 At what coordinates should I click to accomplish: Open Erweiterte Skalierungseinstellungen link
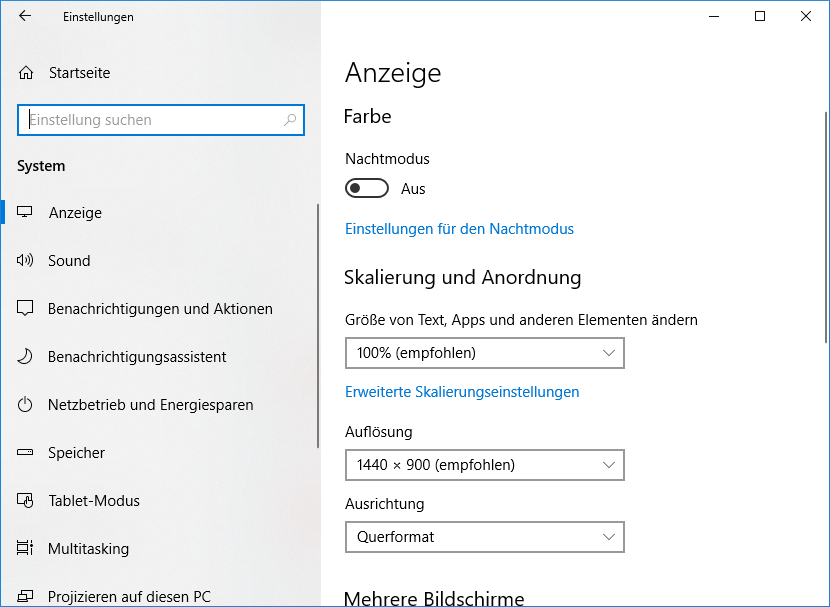[x=462, y=392]
